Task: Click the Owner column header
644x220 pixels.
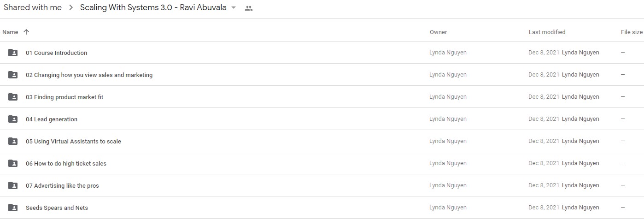Action: pos(438,32)
